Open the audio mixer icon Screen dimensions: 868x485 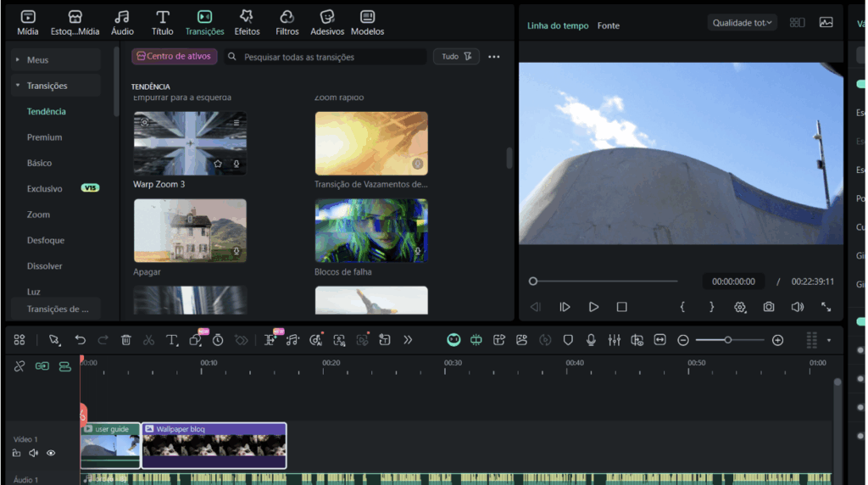[614, 340]
